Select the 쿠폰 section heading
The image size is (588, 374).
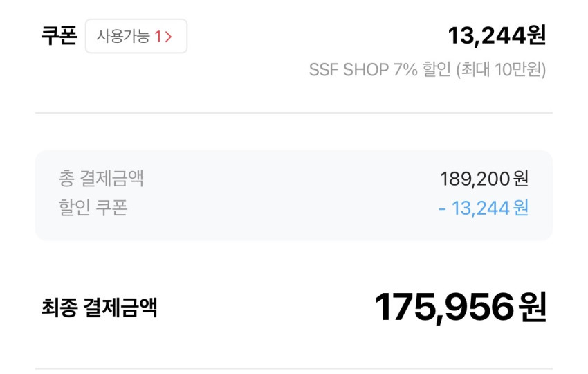(58, 36)
